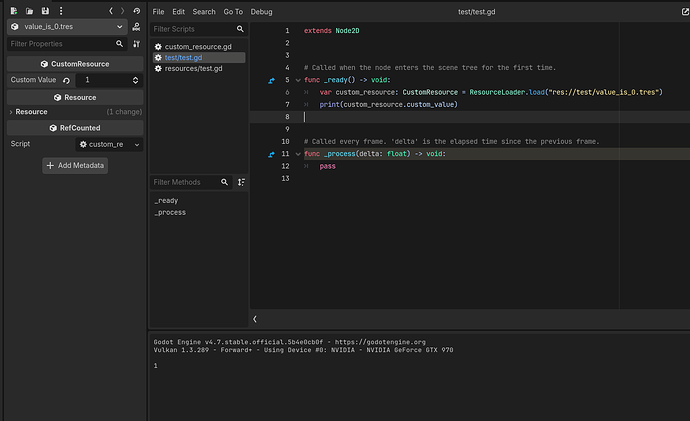Open the property filter options beside Filter Properties
Screen dimensions: 690x421
click(x=137, y=44)
